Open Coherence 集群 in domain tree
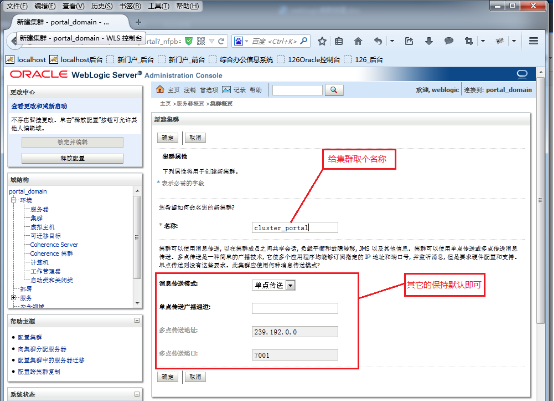Viewport: 554px width, 401px height. click(51, 253)
